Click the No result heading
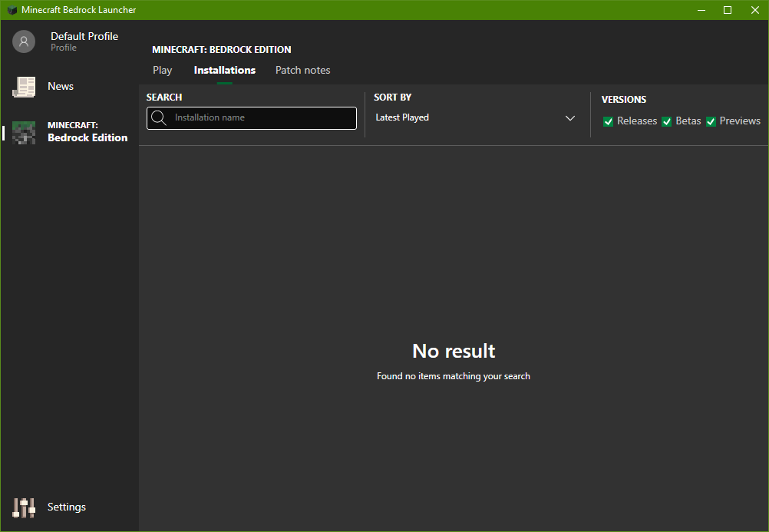 [x=454, y=351]
